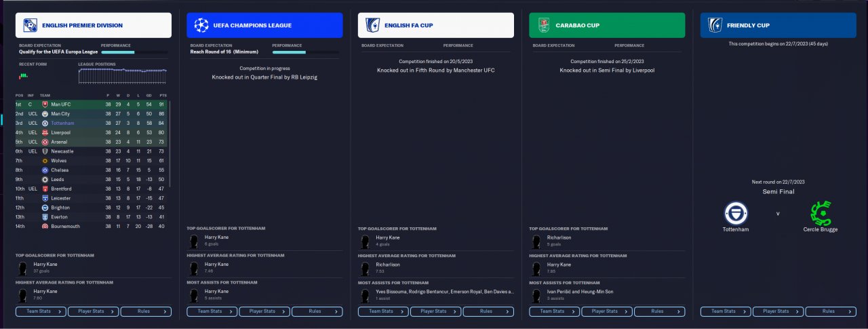Click 'Knocked out in Semi Final by Liverpool'
Screen dimensions: 868x329
[x=607, y=70]
